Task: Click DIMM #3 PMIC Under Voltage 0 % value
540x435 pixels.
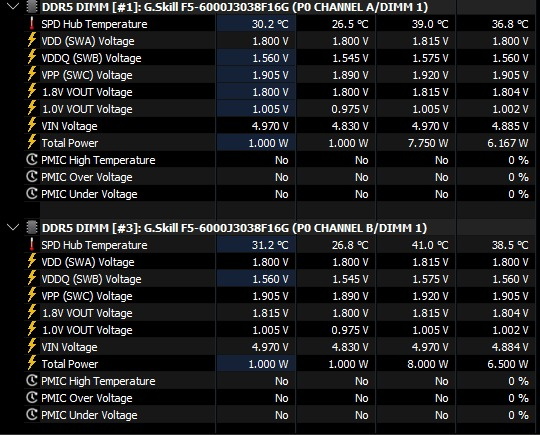Action: tap(518, 415)
